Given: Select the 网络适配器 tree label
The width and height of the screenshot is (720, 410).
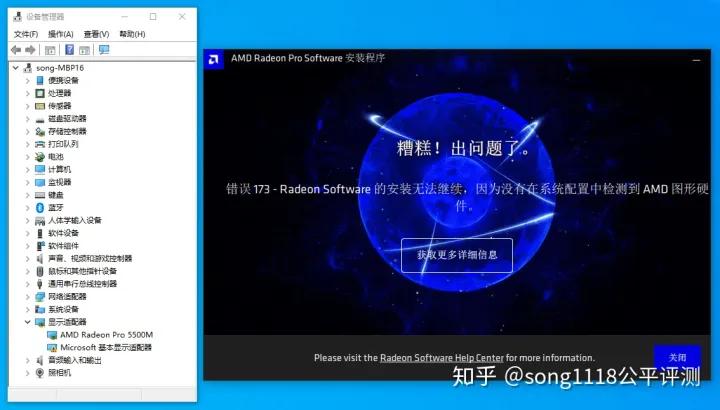Looking at the screenshot, I should [67, 297].
